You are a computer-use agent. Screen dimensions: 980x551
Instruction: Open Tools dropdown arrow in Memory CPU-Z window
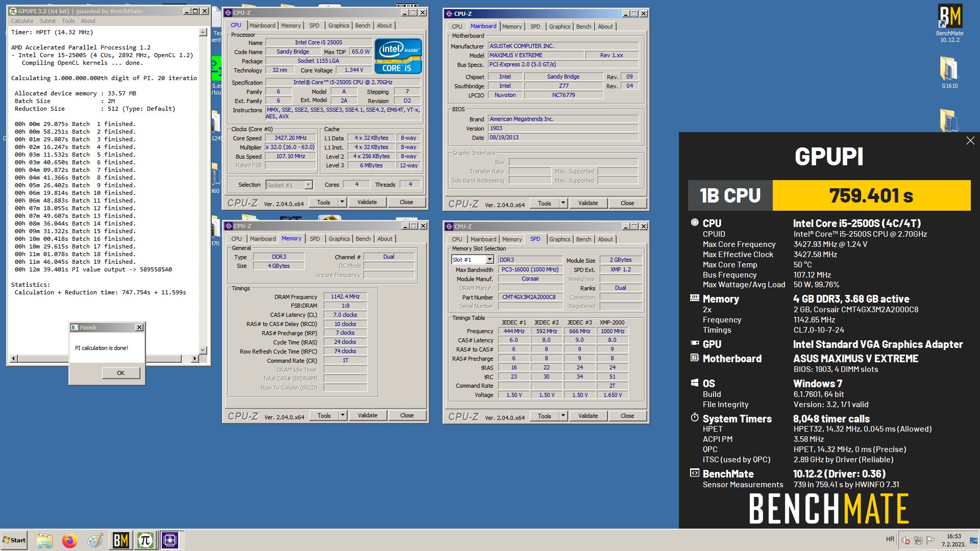pyautogui.click(x=342, y=416)
